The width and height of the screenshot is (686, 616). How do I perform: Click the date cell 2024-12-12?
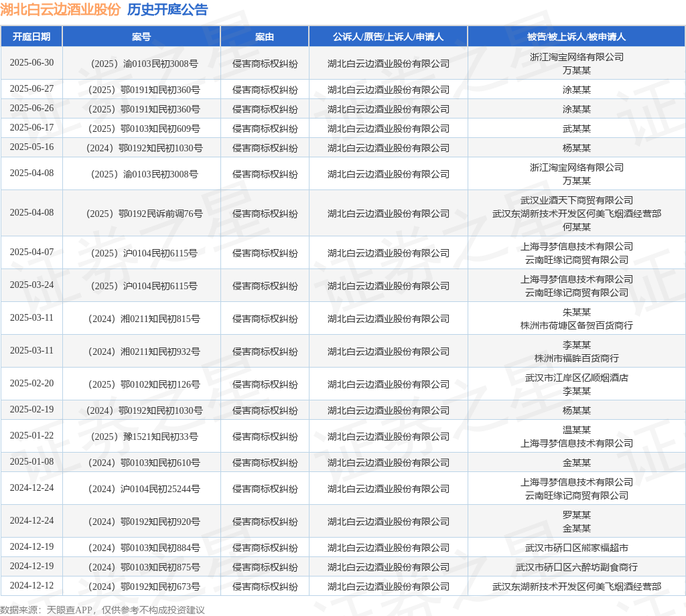coord(32,586)
